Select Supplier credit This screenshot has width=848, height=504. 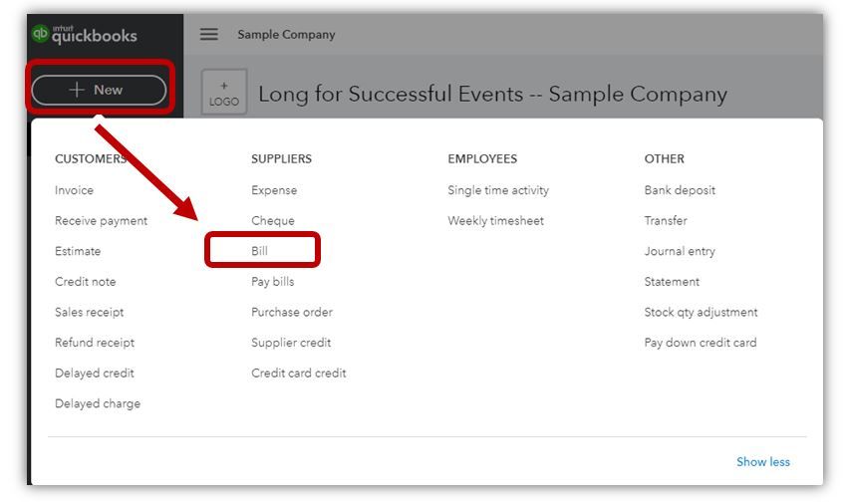[291, 343]
